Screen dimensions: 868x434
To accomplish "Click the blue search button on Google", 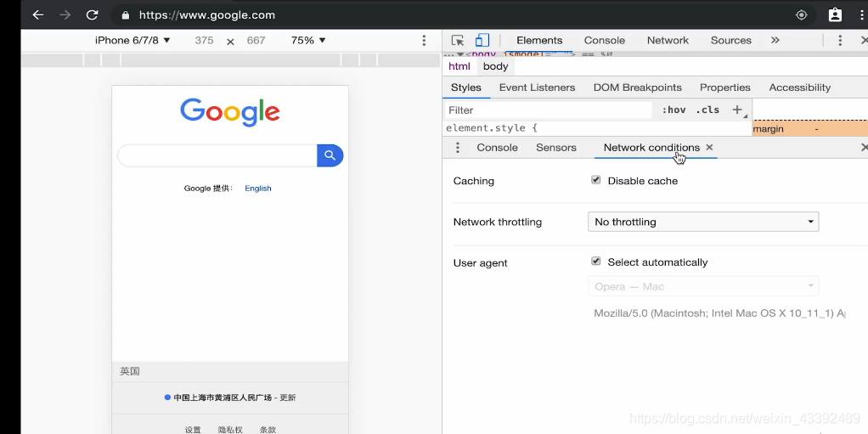I will [330, 155].
